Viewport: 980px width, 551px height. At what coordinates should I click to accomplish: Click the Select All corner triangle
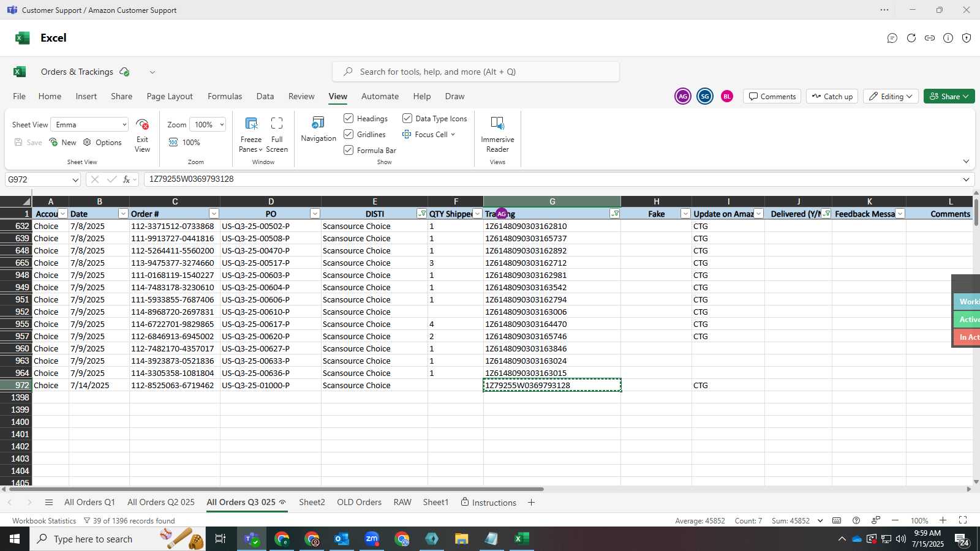tap(26, 201)
